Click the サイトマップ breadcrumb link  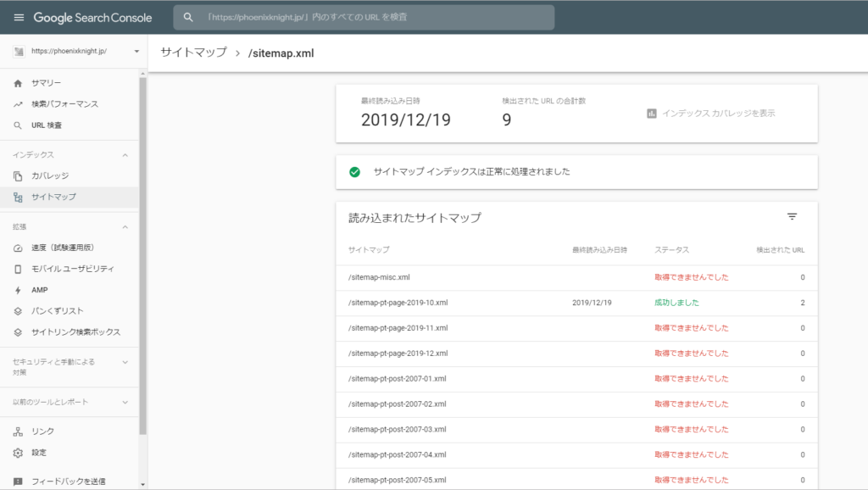[193, 53]
